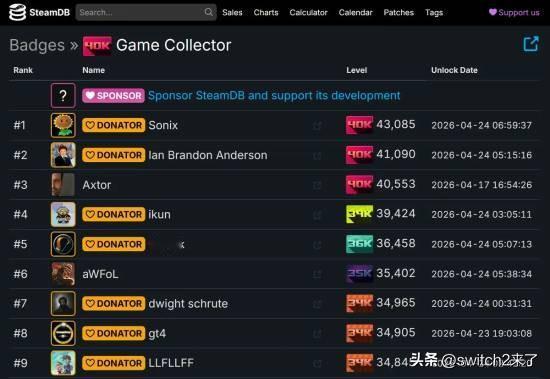550x379 pixels.
Task: Click external link icon in LLFLLFF row
Action: pyautogui.click(x=317, y=364)
